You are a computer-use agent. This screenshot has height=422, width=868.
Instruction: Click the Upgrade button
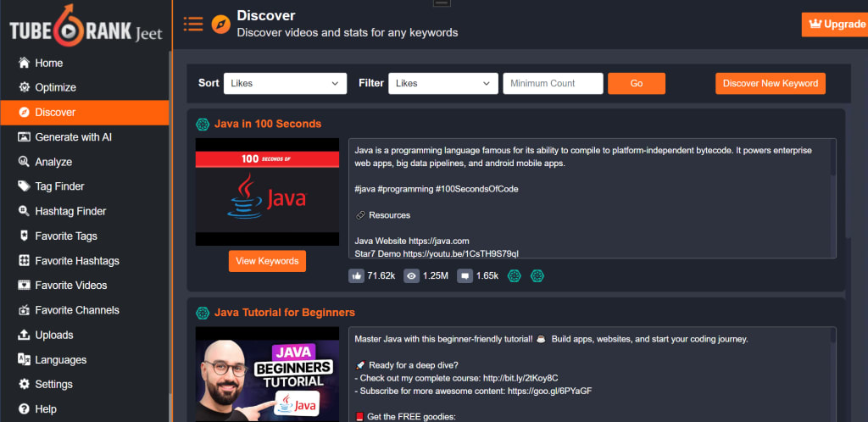(835, 25)
